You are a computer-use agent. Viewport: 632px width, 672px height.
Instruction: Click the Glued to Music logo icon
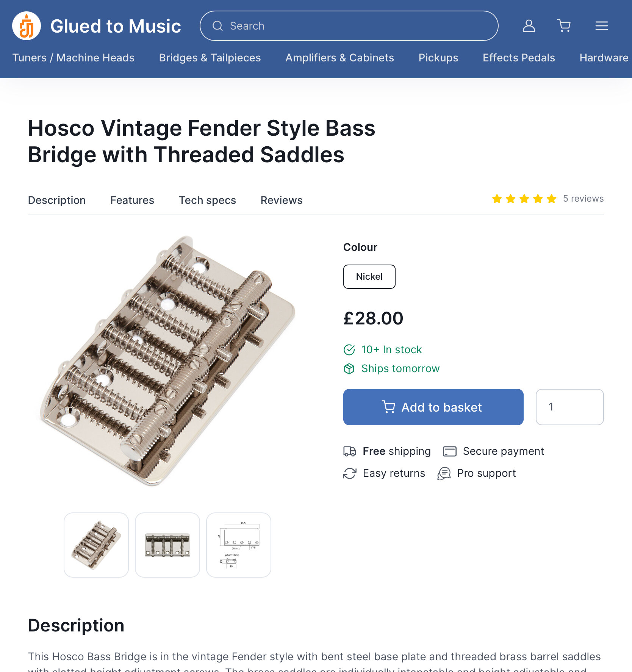(27, 26)
